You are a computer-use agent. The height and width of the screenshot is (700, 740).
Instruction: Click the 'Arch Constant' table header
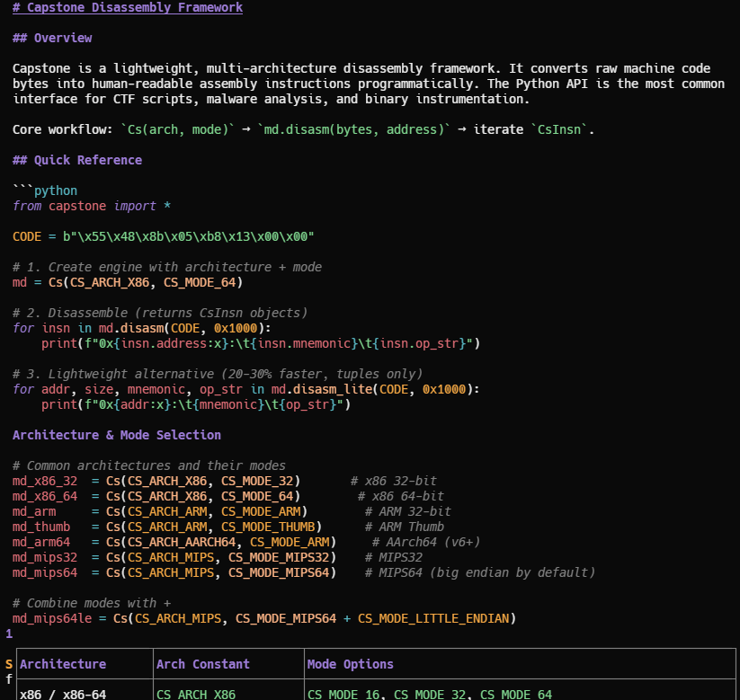(203, 664)
